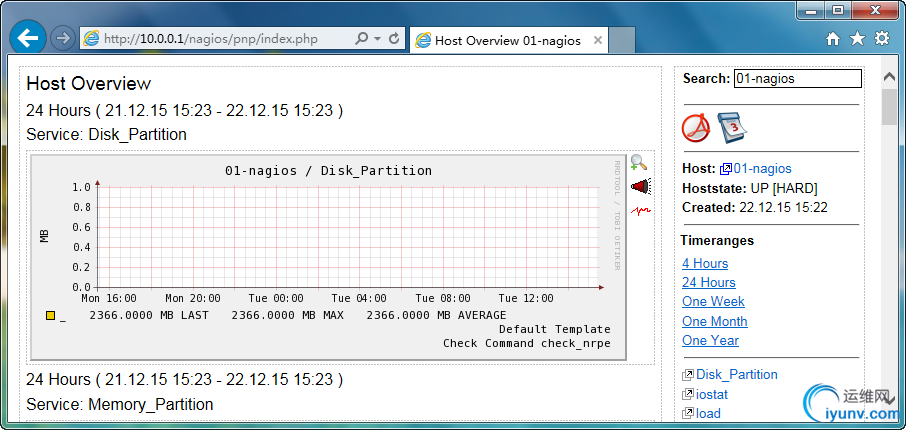Click the icon beside Disk_Partition link
Screen dimensions: 906x430
tap(688, 375)
